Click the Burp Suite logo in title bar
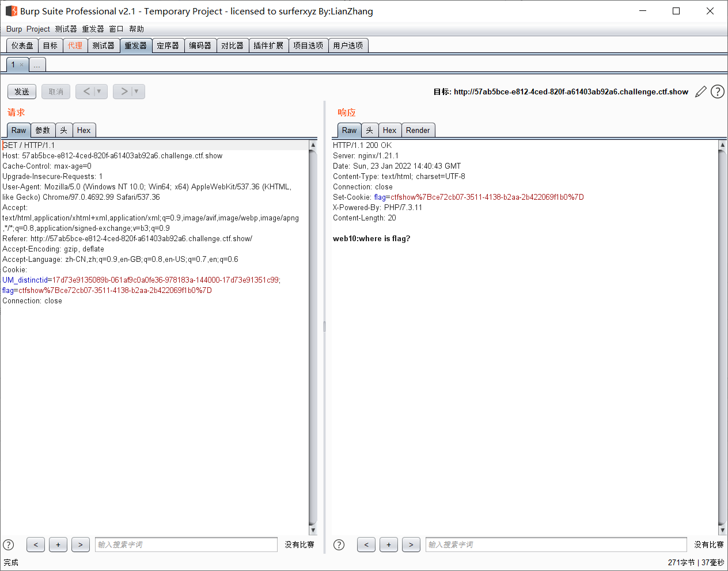 click(11, 11)
